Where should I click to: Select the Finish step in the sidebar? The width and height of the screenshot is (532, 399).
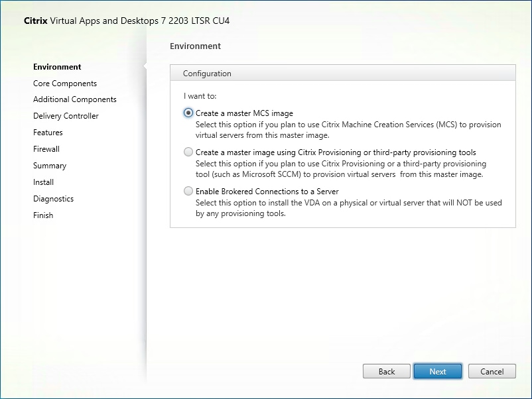pos(42,215)
